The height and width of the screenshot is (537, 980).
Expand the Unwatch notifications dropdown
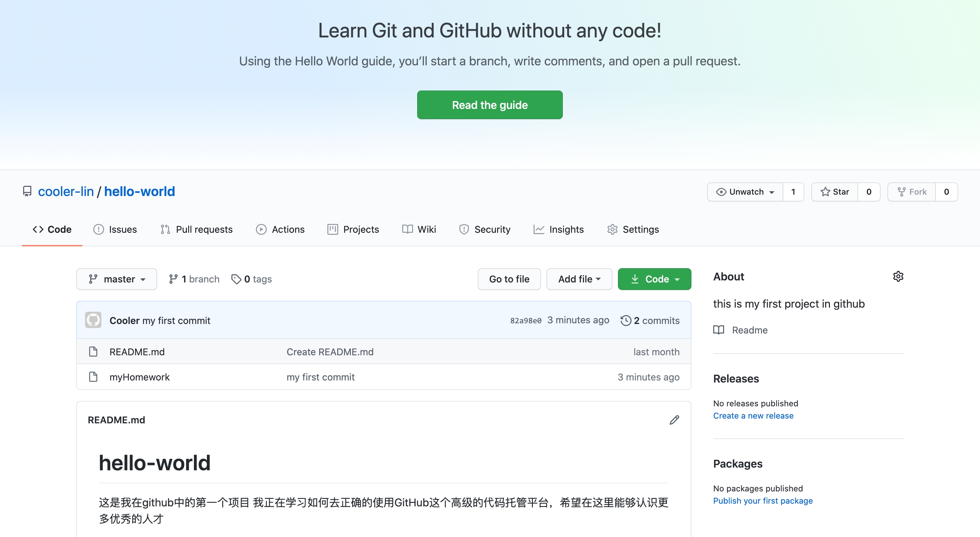point(745,192)
